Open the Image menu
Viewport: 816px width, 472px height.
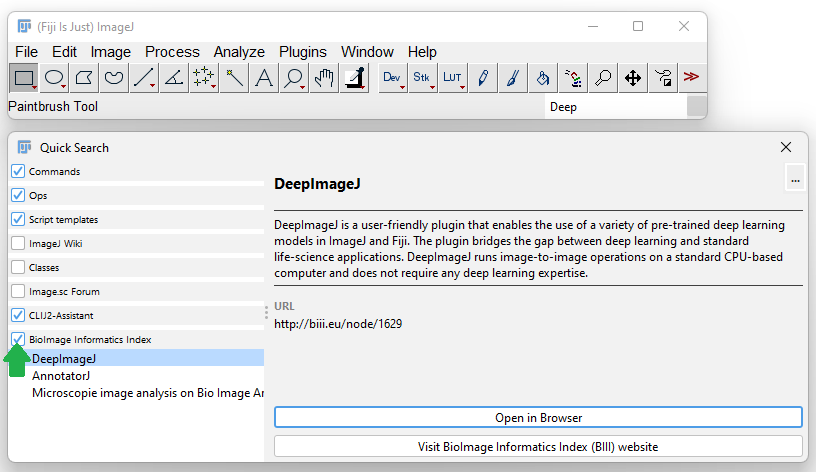[111, 52]
